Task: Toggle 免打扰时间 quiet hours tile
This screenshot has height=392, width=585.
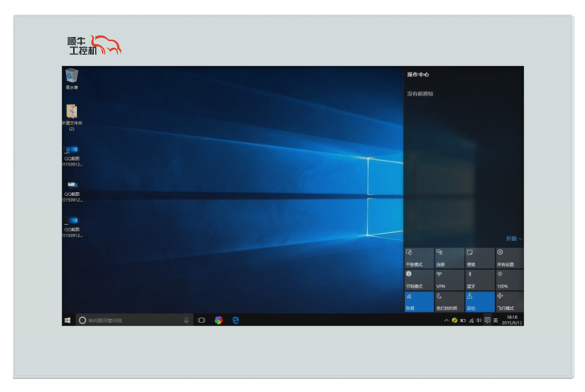Action: (x=449, y=302)
